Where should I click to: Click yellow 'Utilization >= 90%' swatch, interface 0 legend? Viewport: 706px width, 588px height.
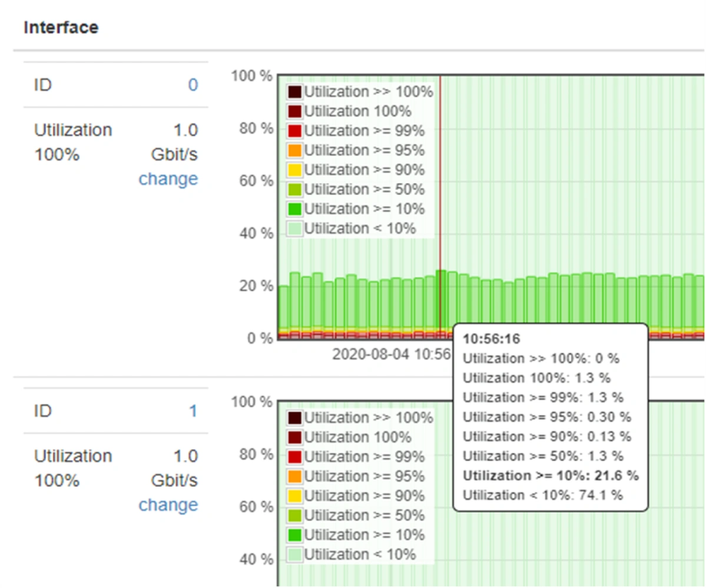295,170
